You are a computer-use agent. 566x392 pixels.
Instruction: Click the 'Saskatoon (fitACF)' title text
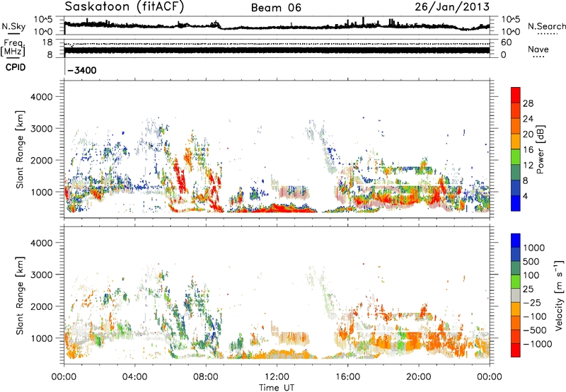point(125,7)
